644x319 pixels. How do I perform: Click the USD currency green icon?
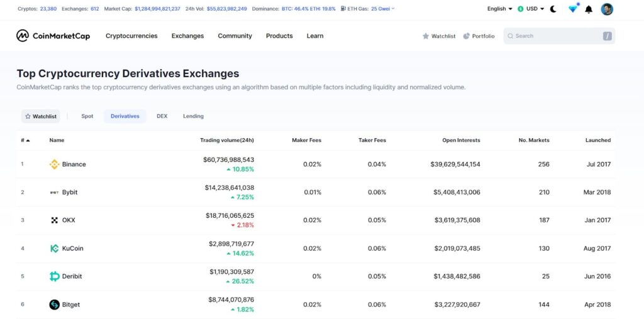[x=520, y=9]
